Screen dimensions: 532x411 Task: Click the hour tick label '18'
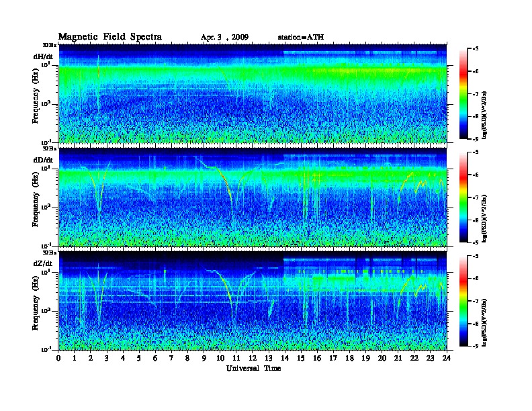pyautogui.click(x=349, y=359)
